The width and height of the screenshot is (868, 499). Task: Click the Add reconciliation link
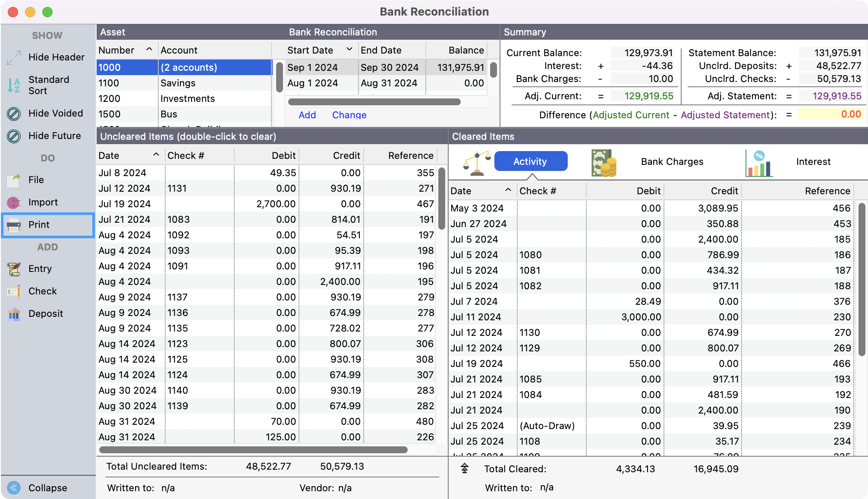[307, 115]
